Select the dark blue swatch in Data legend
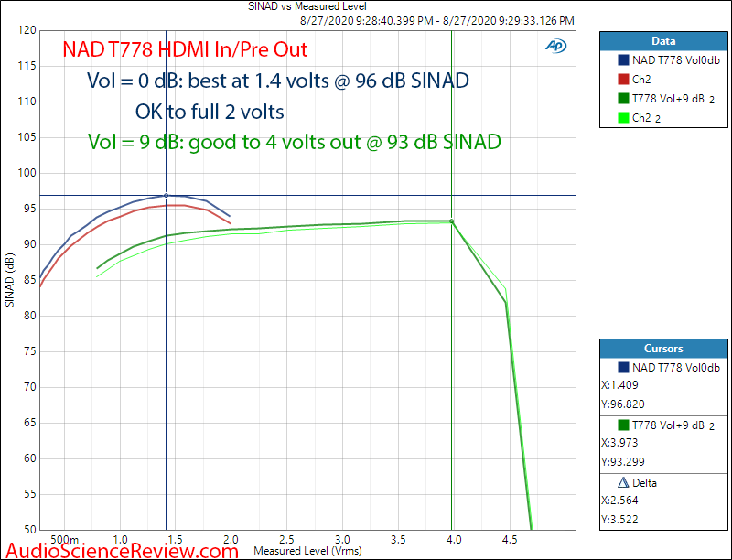Image resolution: width=732 pixels, height=560 pixels. click(623, 60)
